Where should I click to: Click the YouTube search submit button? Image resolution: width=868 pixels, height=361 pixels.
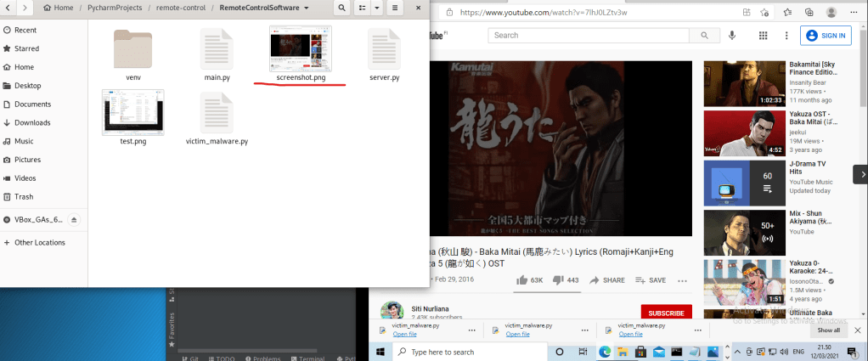tap(703, 36)
